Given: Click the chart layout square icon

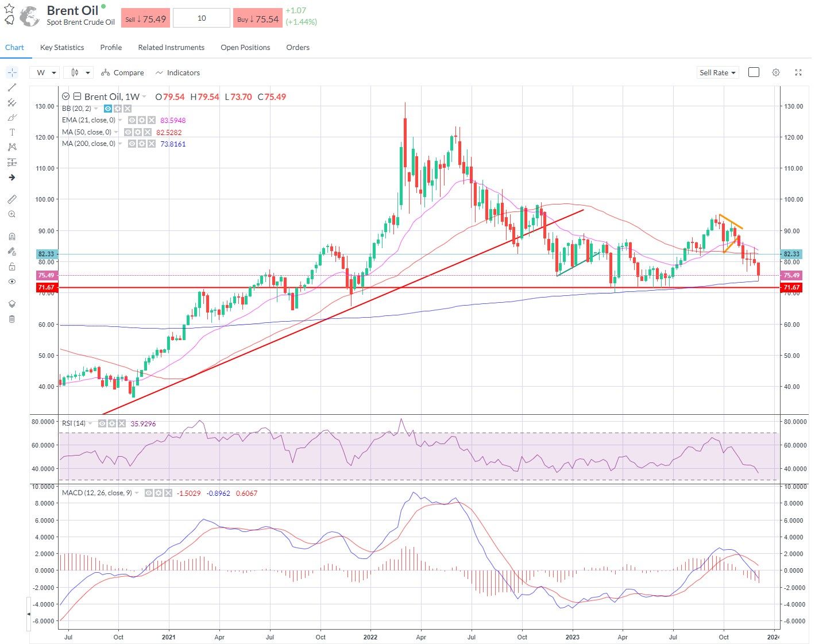Looking at the screenshot, I should coord(754,72).
